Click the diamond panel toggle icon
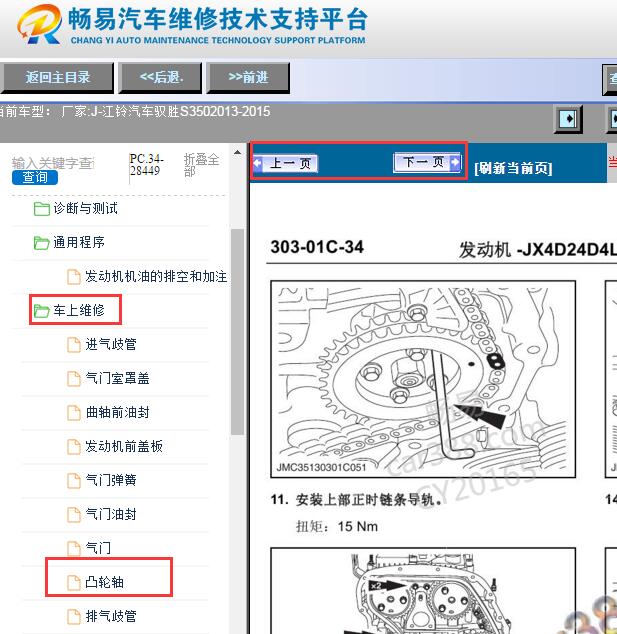Viewport: 617px width, 634px height. click(x=568, y=119)
